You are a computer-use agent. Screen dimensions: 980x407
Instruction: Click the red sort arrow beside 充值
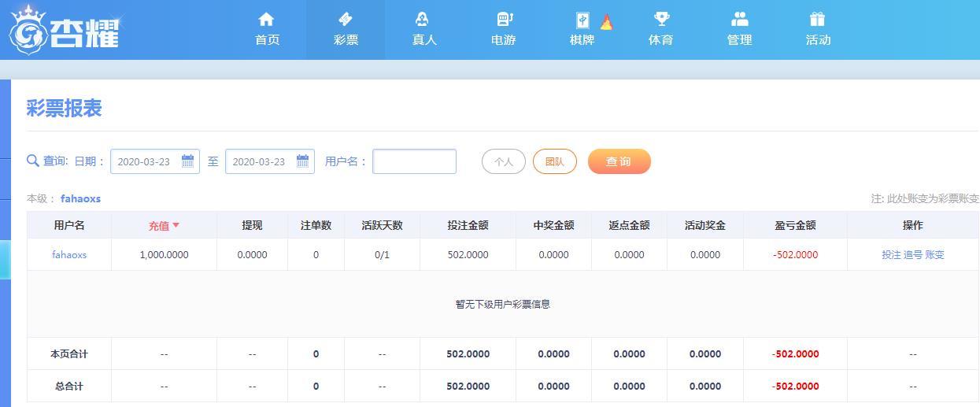pos(176,225)
